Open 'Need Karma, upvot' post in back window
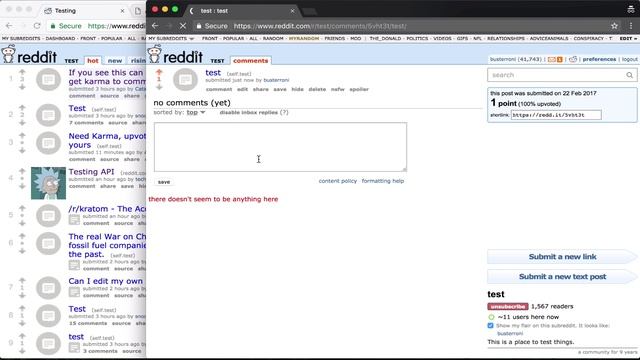The height and width of the screenshot is (360, 640). tap(107, 140)
